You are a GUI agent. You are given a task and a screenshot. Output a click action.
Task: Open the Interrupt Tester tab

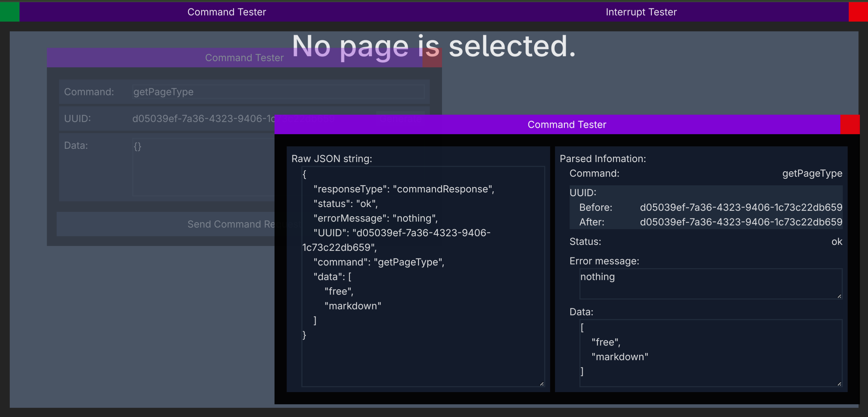pyautogui.click(x=641, y=12)
